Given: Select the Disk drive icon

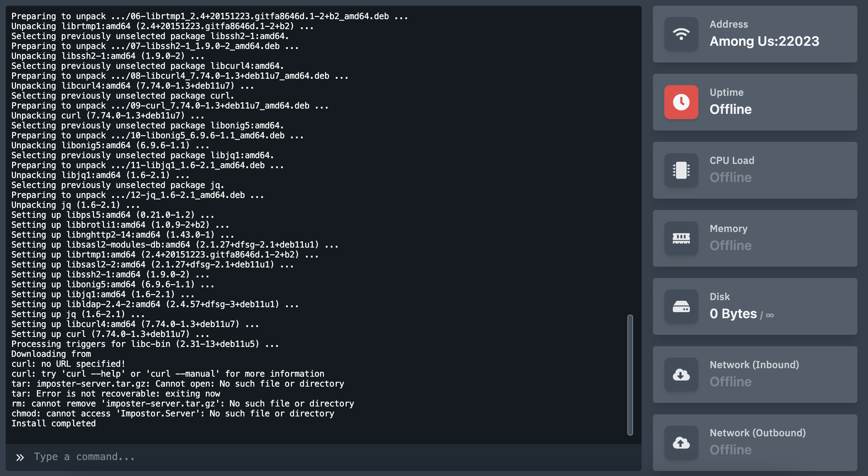Looking at the screenshot, I should coord(681,306).
